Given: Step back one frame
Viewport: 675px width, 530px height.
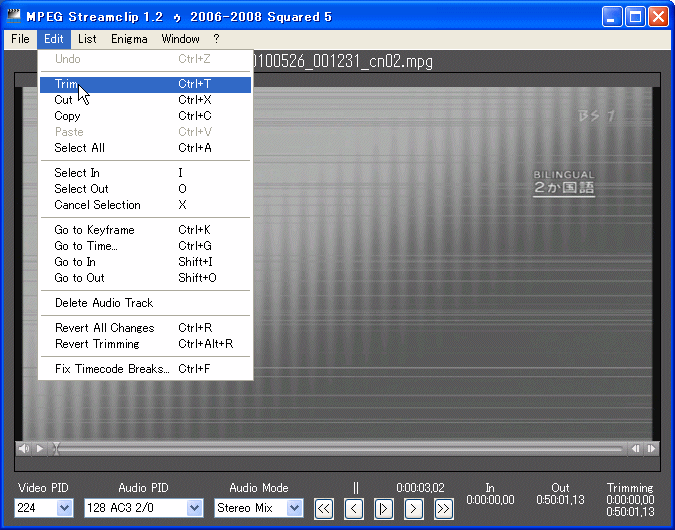Looking at the screenshot, I should (354, 509).
